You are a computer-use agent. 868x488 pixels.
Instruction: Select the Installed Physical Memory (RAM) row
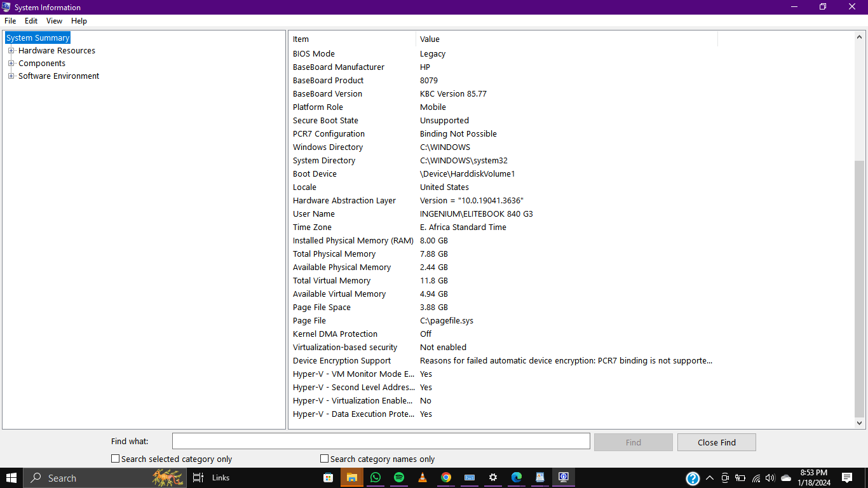503,241
